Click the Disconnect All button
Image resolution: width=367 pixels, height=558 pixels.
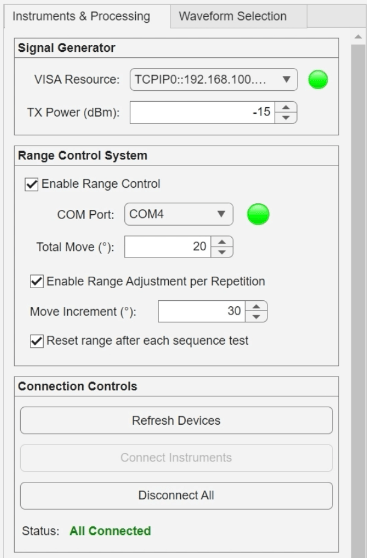pyautogui.click(x=176, y=495)
